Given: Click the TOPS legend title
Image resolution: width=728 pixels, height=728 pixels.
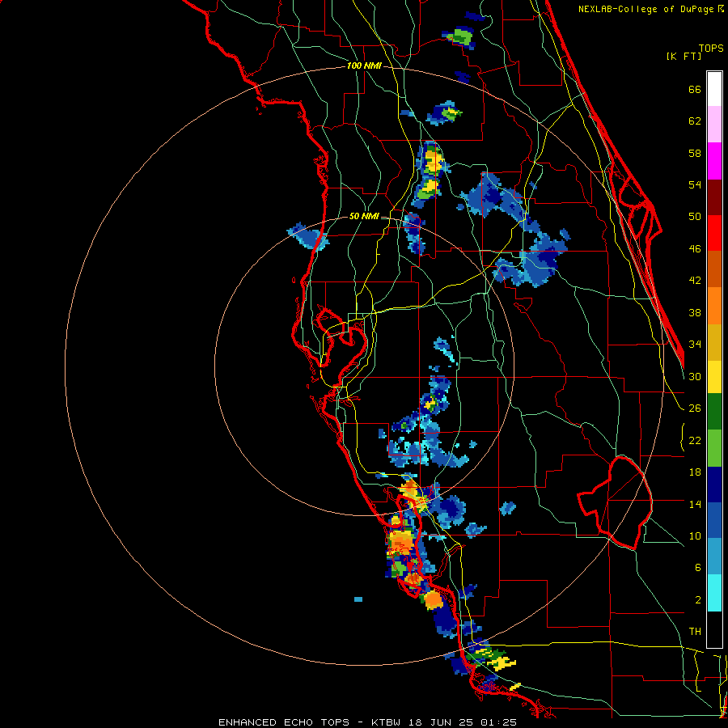Looking at the screenshot, I should pos(711,48).
